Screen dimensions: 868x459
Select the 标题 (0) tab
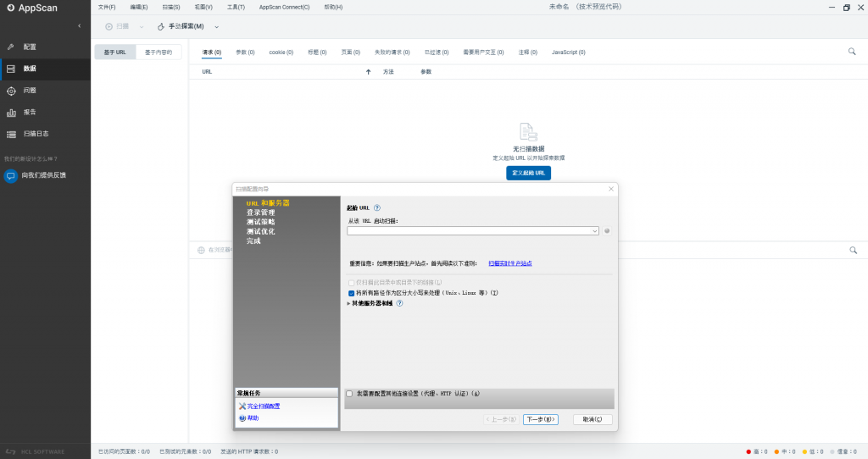click(317, 52)
